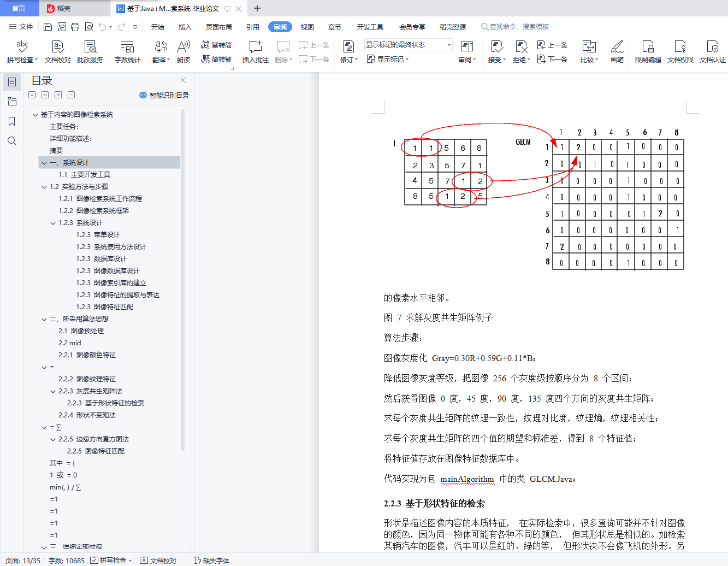
Task: Open the 会员专享 tab
Action: [x=412, y=27]
